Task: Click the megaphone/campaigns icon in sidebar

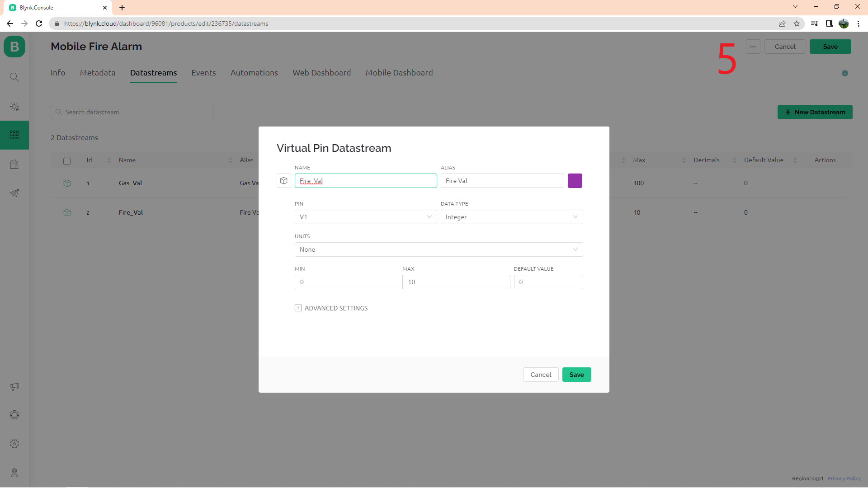Action: (14, 387)
